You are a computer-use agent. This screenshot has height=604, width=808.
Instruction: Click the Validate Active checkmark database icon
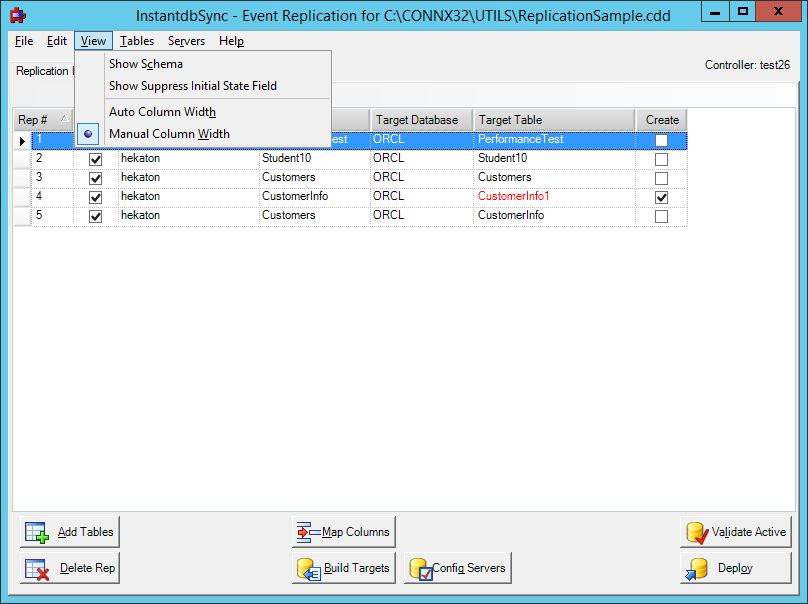(696, 531)
